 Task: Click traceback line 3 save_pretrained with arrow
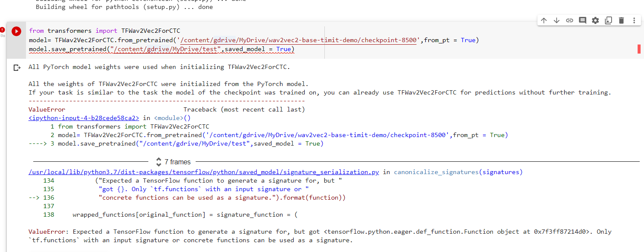click(x=176, y=143)
